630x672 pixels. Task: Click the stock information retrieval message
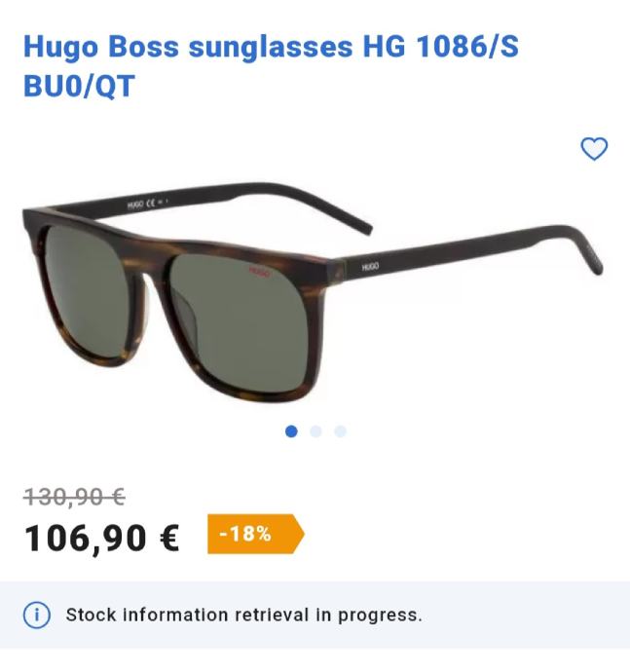pyautogui.click(x=243, y=615)
